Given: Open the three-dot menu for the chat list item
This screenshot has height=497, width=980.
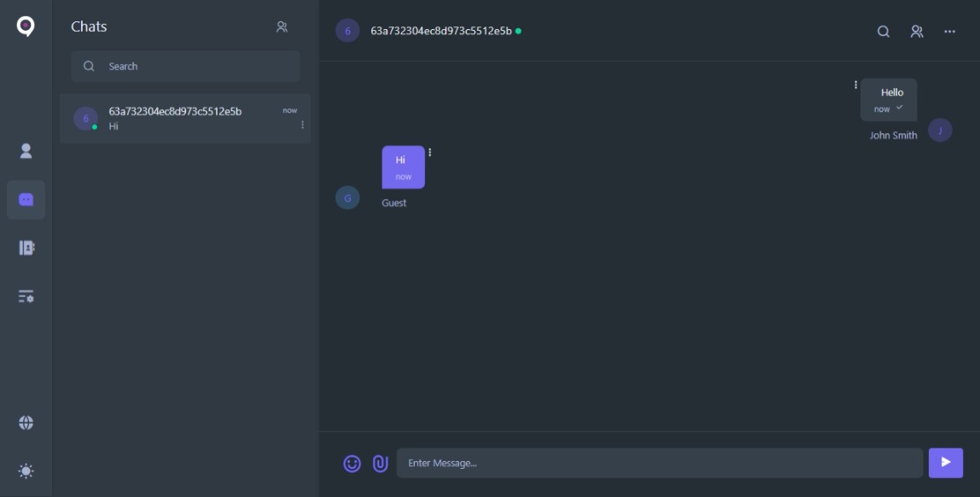Looking at the screenshot, I should pos(304,126).
